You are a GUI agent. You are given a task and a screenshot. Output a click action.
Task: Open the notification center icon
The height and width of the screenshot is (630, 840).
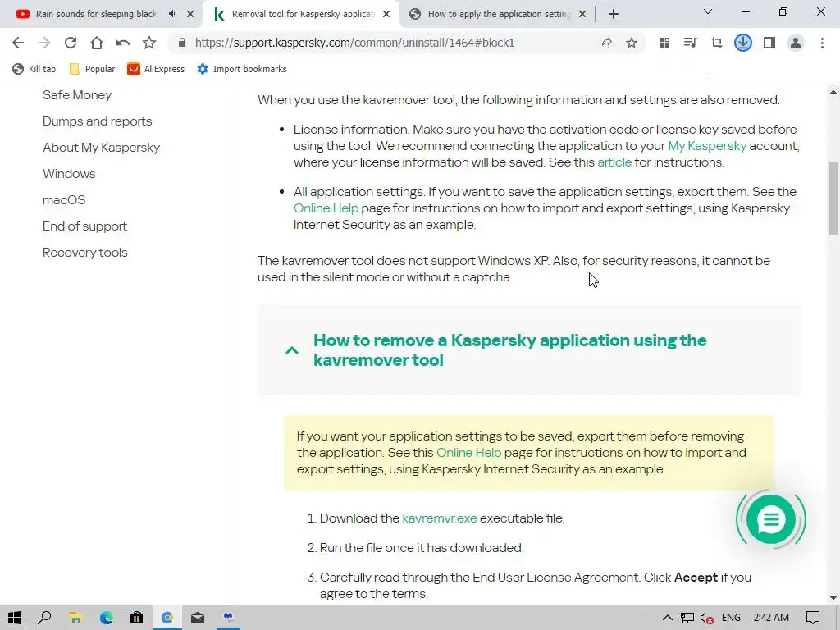point(813,618)
